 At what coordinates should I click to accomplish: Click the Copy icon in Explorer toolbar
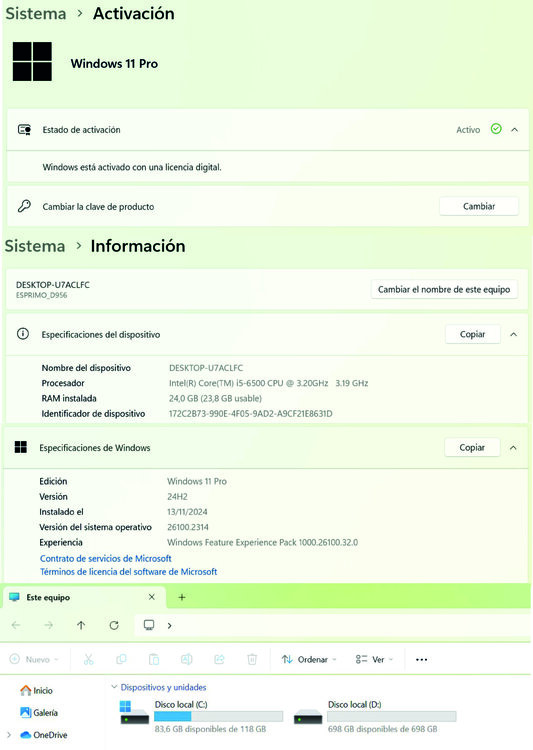(x=121, y=660)
